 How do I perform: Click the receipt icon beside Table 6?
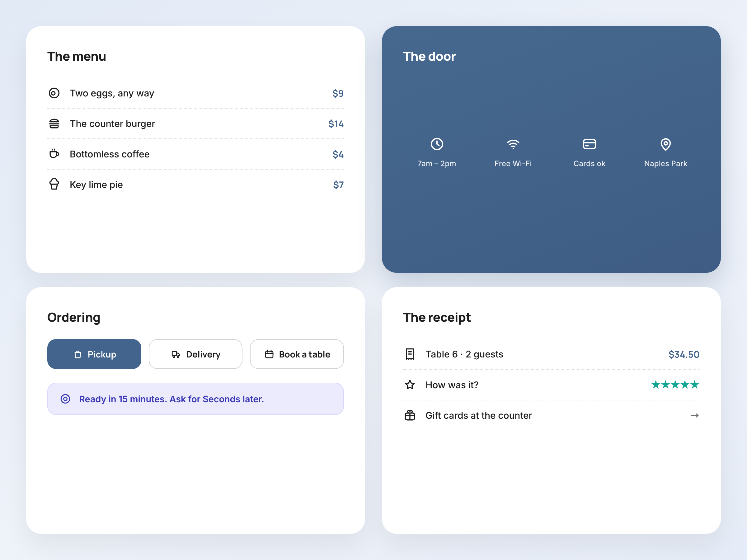(x=410, y=354)
